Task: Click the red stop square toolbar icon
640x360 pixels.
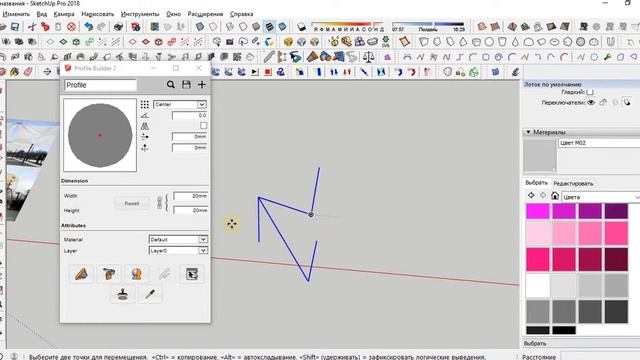Action: tap(268, 72)
